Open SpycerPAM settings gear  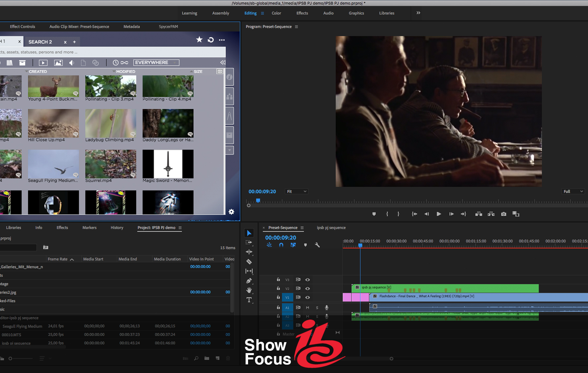click(231, 212)
